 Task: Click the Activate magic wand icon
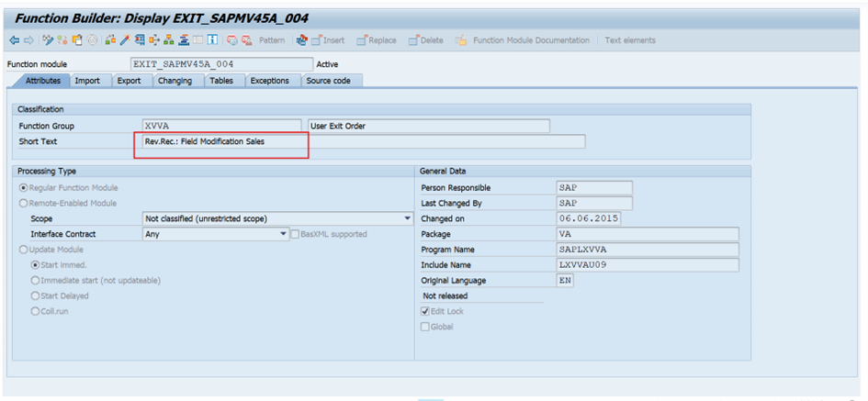coord(125,40)
